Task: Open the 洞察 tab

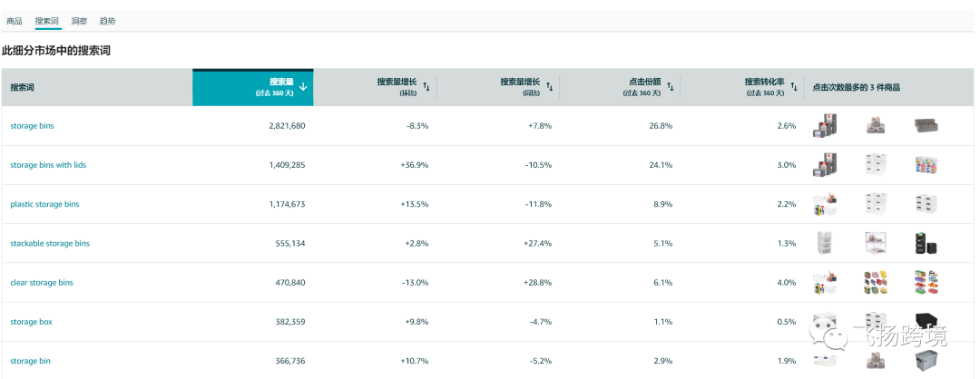Action: coord(80,21)
